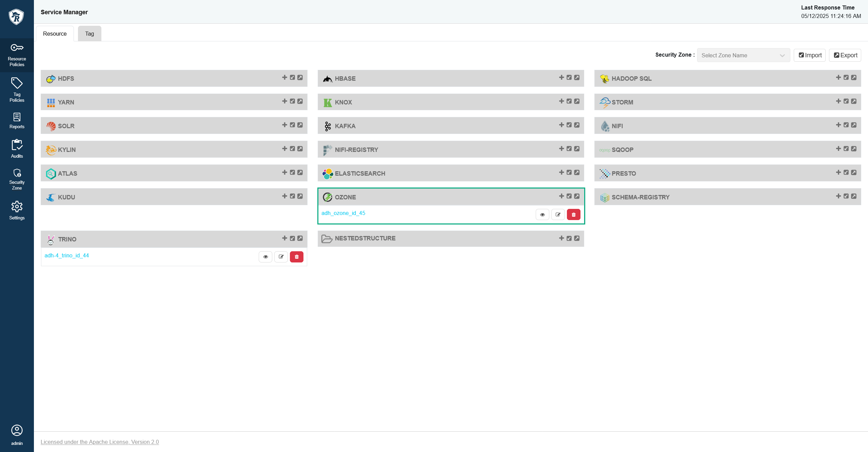Import OZONE policies
The height and width of the screenshot is (452, 868).
point(569,196)
